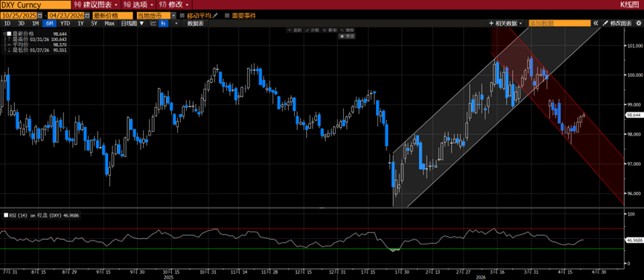The height and width of the screenshot is (280, 644).
Task: Open the 当地货币 currency dropdown arrow
Action: tap(173, 15)
